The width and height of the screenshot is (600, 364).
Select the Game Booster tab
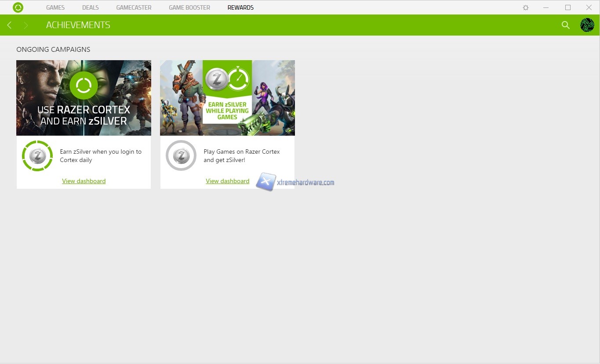click(x=189, y=7)
